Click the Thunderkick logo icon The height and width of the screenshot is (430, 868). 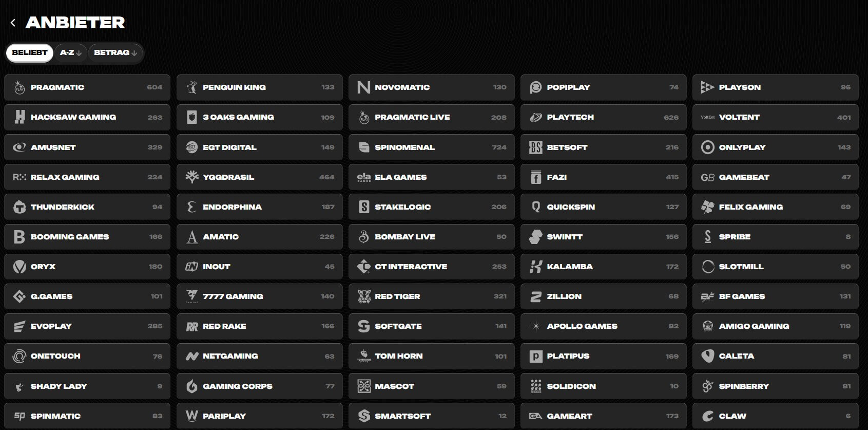click(x=20, y=207)
